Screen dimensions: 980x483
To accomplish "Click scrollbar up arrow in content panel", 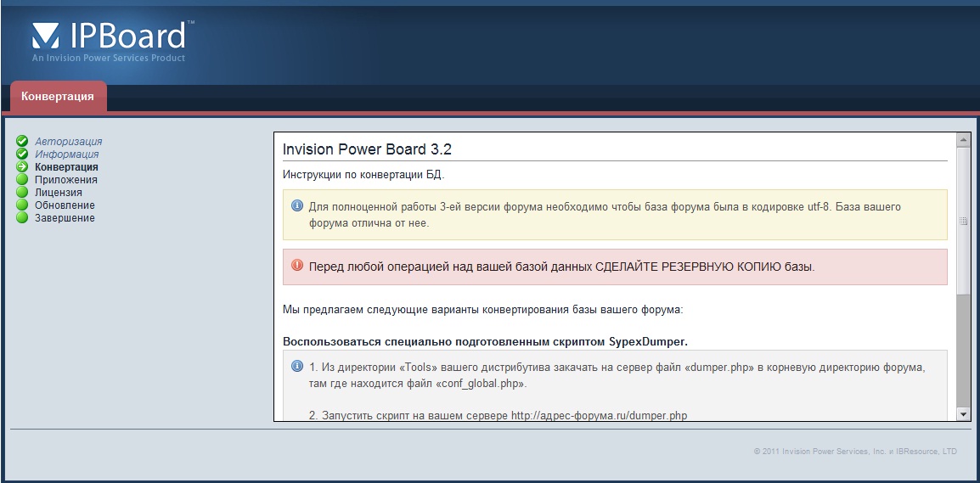I will pos(963,141).
